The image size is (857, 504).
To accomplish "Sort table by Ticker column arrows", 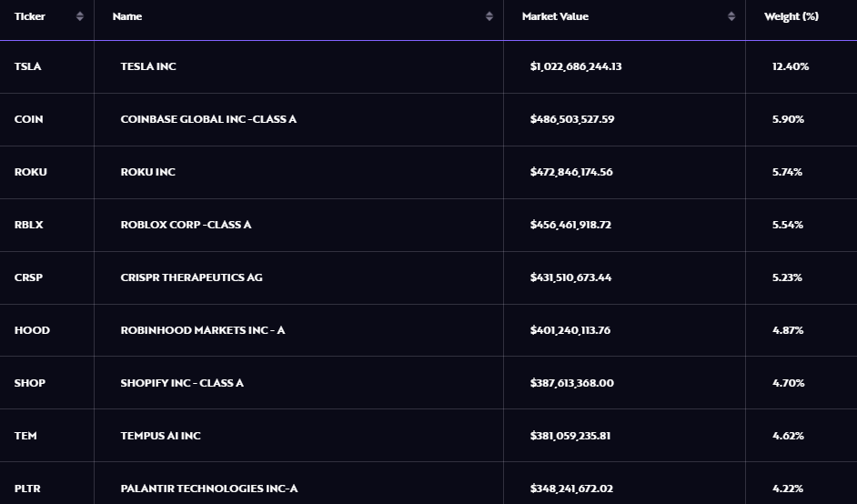I will point(80,16).
